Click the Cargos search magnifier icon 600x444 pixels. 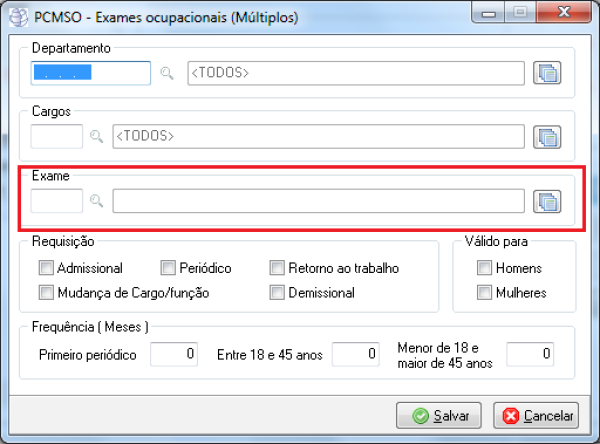point(97,137)
